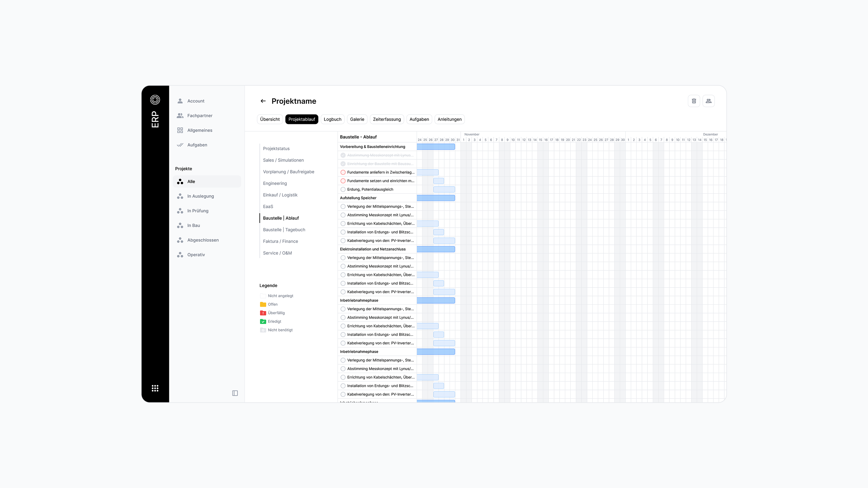
Task: Open the Zeiterfassung tab
Action: (387, 119)
